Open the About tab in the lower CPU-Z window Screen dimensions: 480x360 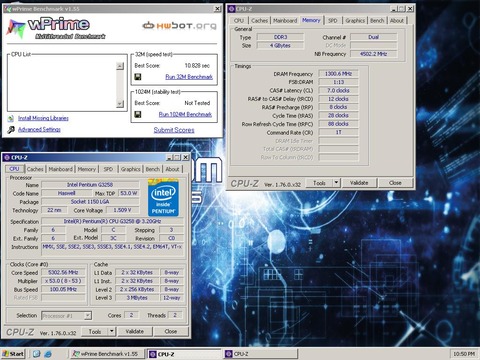[x=172, y=169]
